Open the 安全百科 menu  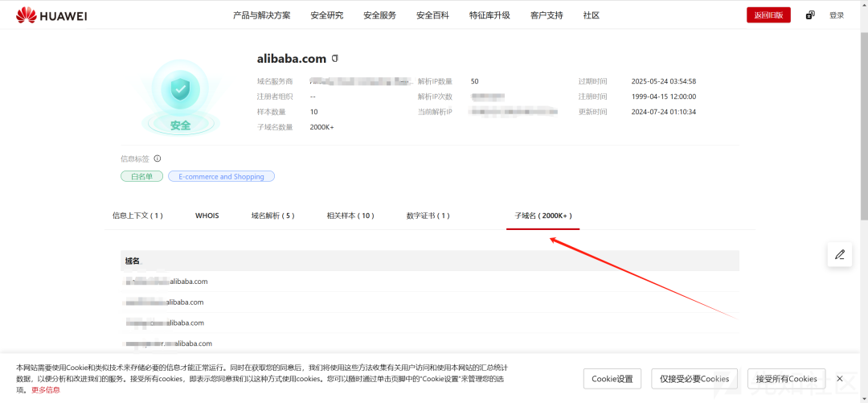(x=433, y=15)
